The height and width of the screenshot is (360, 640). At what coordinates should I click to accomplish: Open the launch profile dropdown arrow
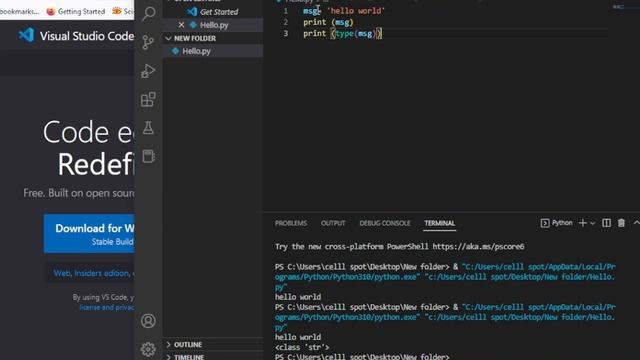593,223
